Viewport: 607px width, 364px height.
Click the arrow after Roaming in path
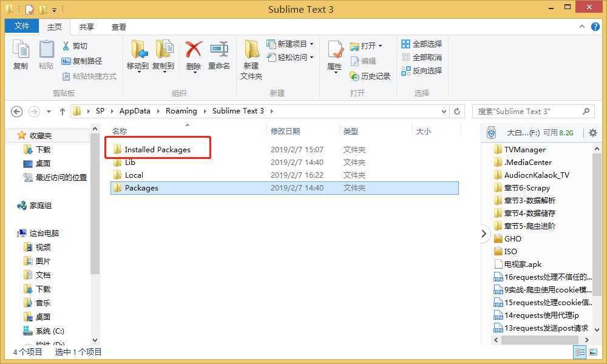click(205, 112)
